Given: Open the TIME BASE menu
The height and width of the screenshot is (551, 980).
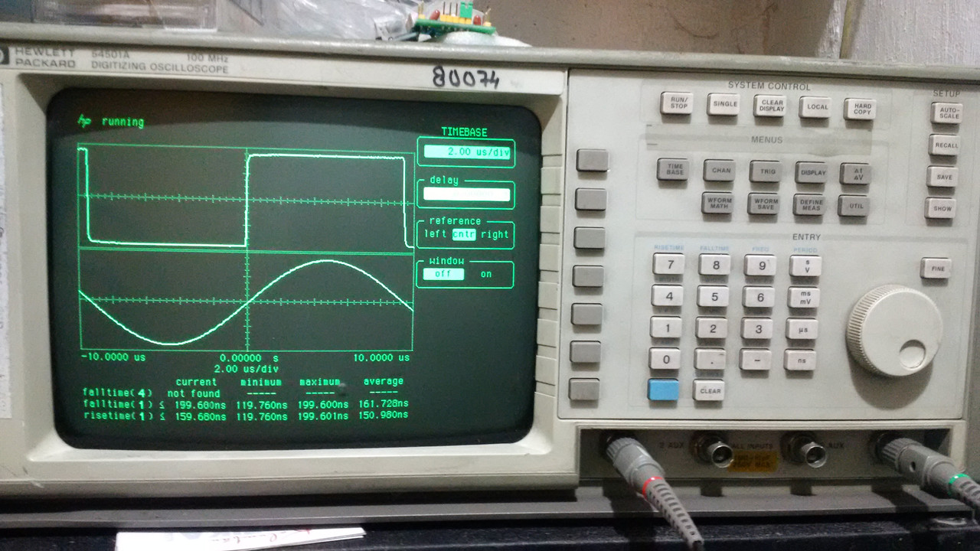Looking at the screenshot, I should coord(673,169).
